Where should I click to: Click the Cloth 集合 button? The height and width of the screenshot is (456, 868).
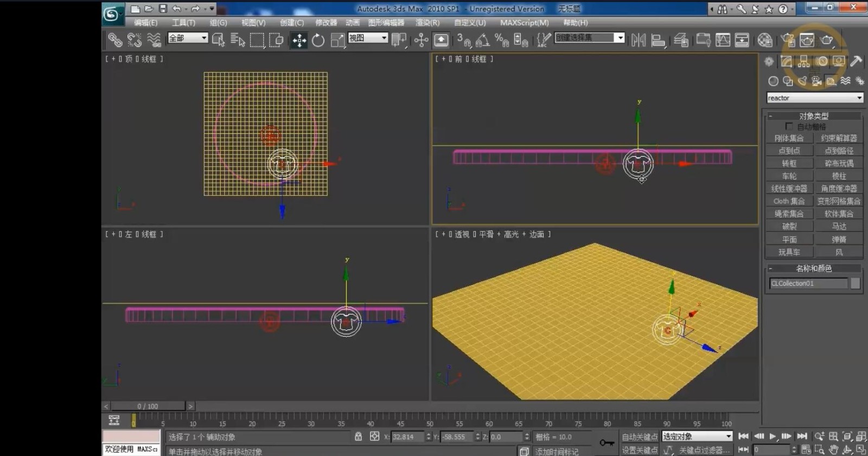pos(789,201)
